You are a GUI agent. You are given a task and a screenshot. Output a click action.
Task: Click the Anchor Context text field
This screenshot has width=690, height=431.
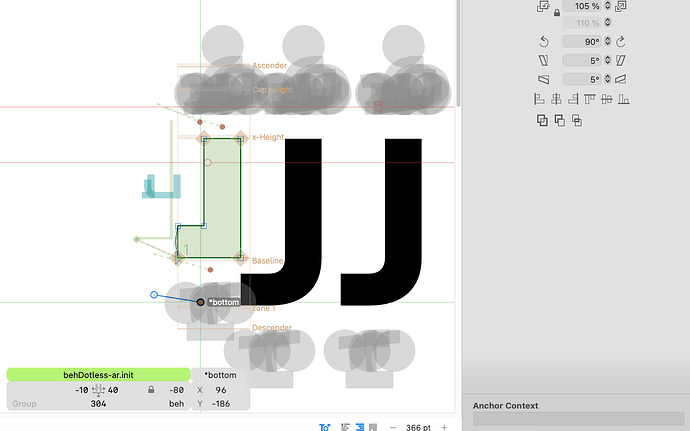point(578,420)
